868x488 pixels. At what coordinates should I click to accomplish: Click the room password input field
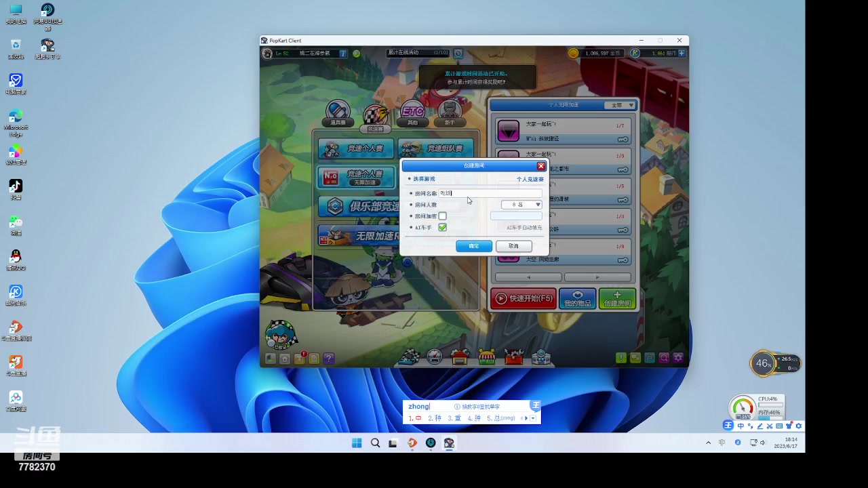click(516, 216)
